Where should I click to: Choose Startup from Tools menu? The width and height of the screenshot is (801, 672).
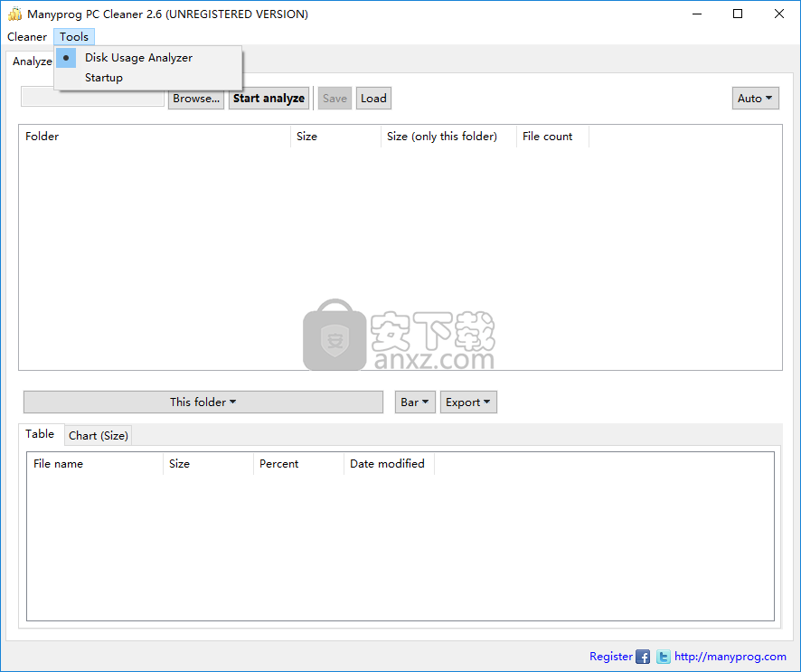coord(148,78)
